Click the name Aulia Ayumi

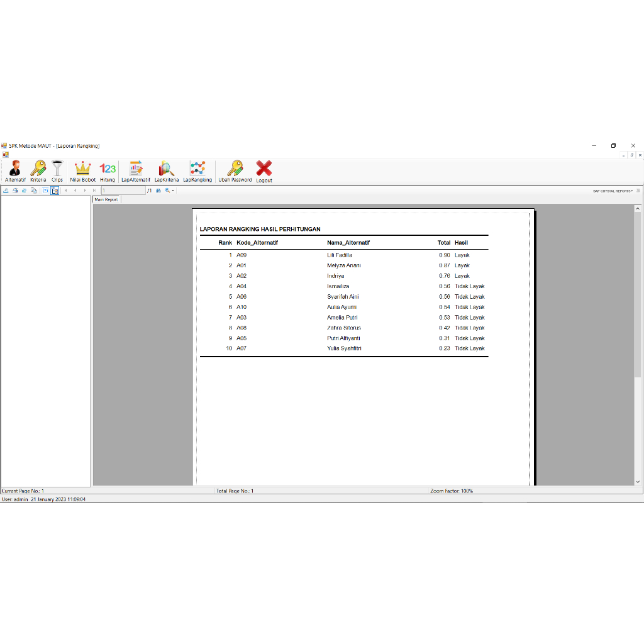point(341,307)
